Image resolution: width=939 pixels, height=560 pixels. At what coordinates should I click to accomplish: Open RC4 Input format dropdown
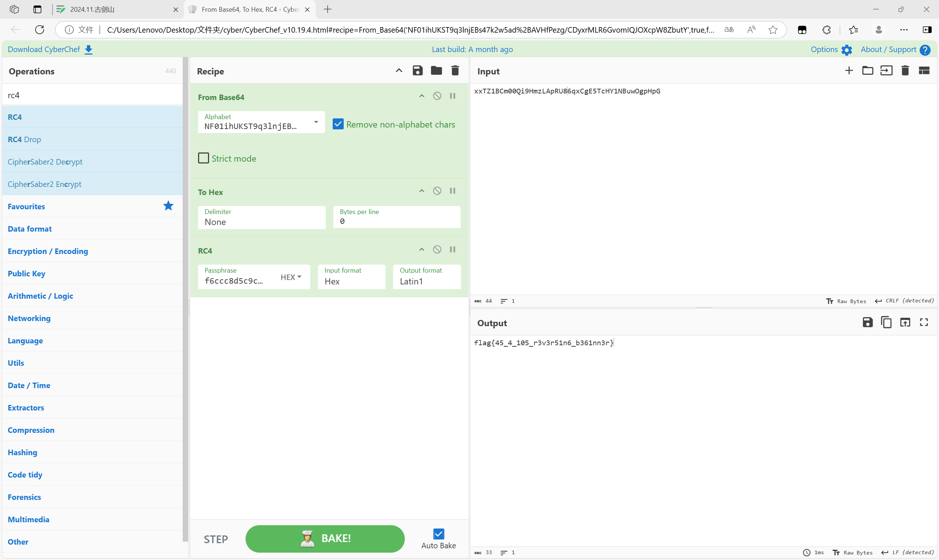coord(351,277)
